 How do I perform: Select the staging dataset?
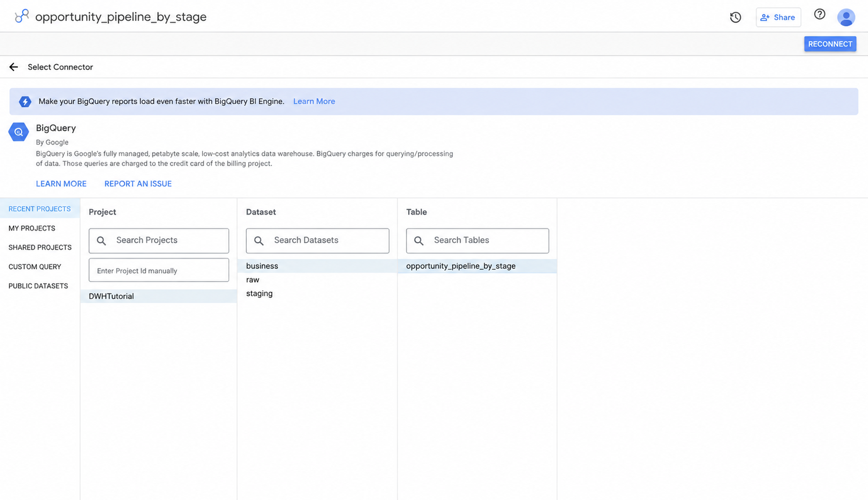click(x=317, y=293)
